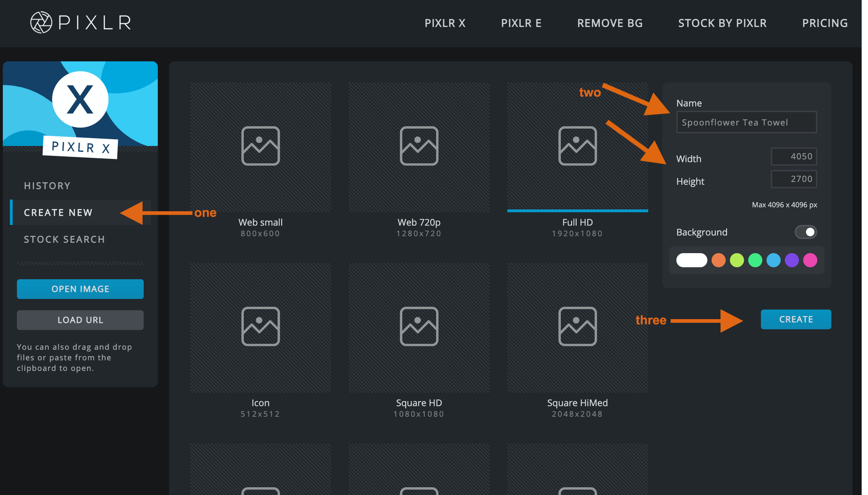868x495 pixels.
Task: Click the Height input field
Action: pos(794,179)
